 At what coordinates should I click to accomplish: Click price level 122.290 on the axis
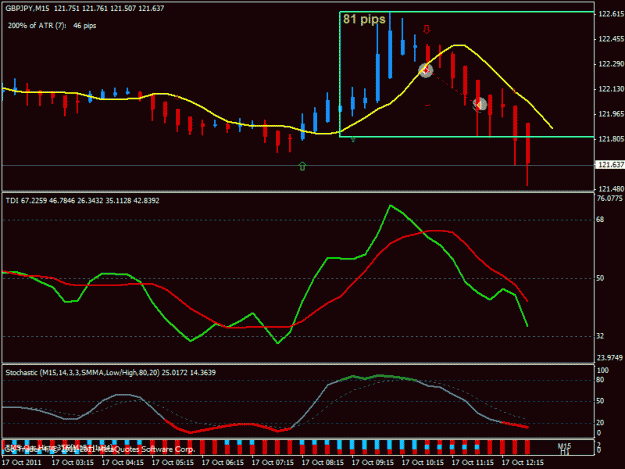[611, 64]
